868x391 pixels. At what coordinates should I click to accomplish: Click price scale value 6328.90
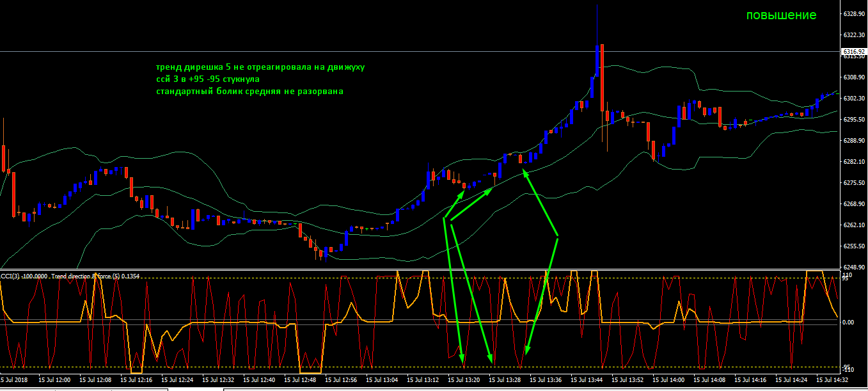(853, 14)
